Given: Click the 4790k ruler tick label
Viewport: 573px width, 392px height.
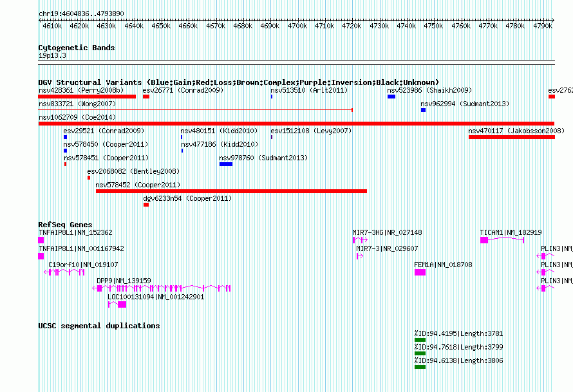Looking at the screenshot, I should 542,26.
